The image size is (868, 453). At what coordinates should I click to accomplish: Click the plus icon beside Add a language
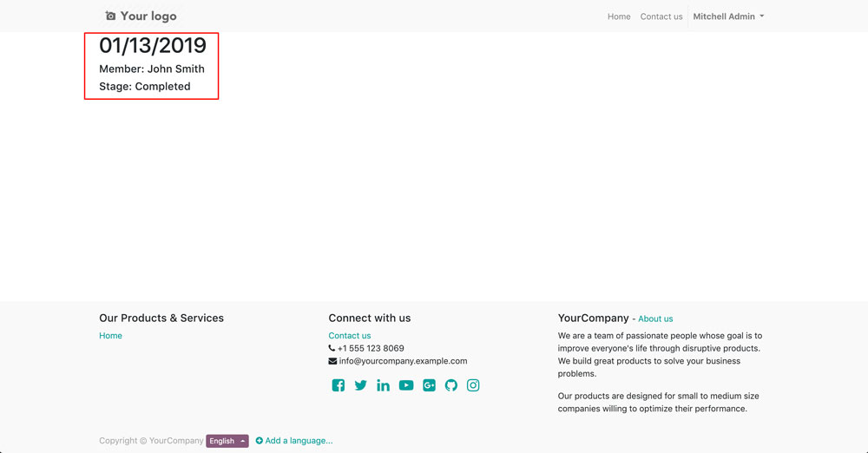259,441
